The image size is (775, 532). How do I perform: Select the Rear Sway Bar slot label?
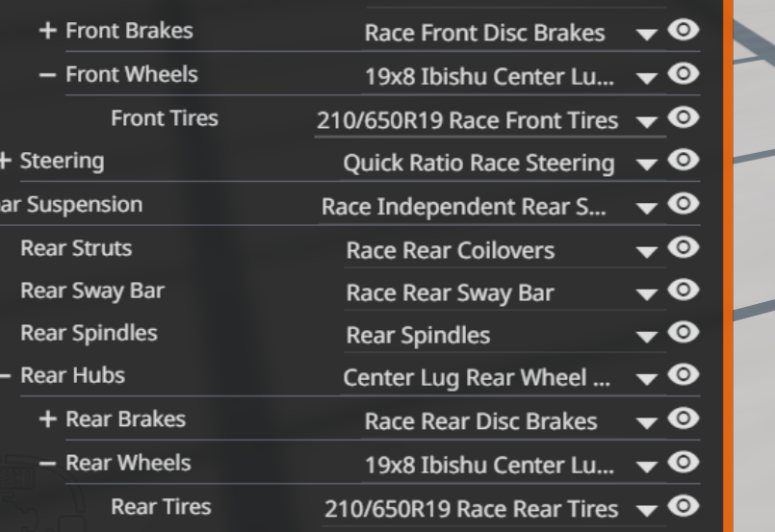click(x=91, y=291)
